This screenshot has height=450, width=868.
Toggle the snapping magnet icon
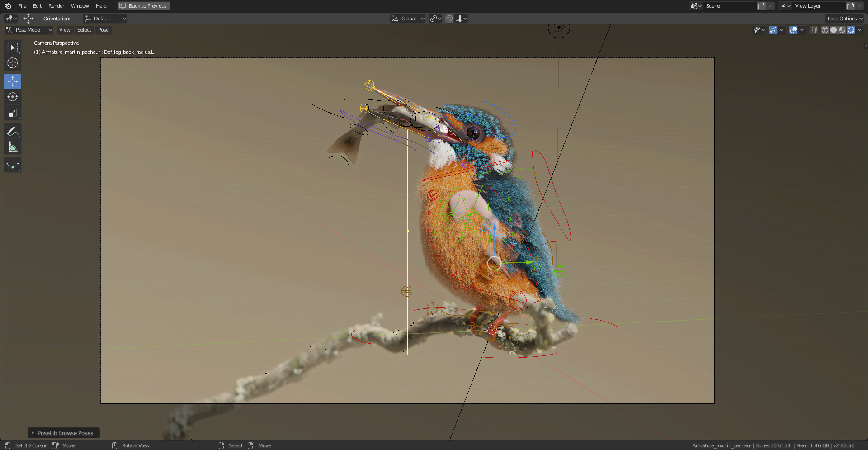tap(449, 19)
